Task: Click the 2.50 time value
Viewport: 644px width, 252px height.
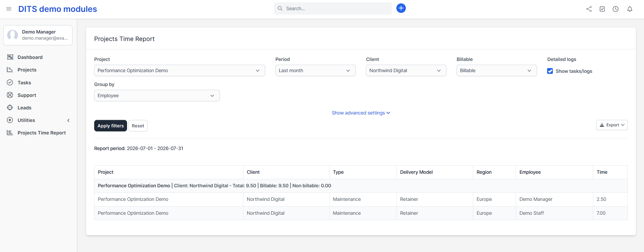Action: point(601,199)
